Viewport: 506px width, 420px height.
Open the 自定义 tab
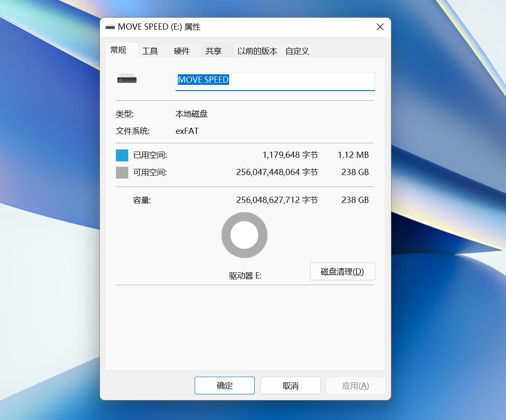(x=296, y=50)
